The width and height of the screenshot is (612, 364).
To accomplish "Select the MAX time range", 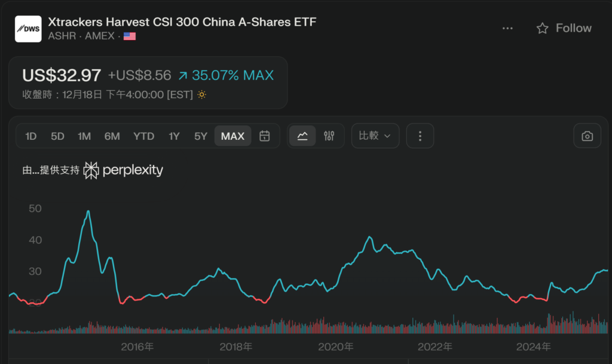I will coord(232,136).
